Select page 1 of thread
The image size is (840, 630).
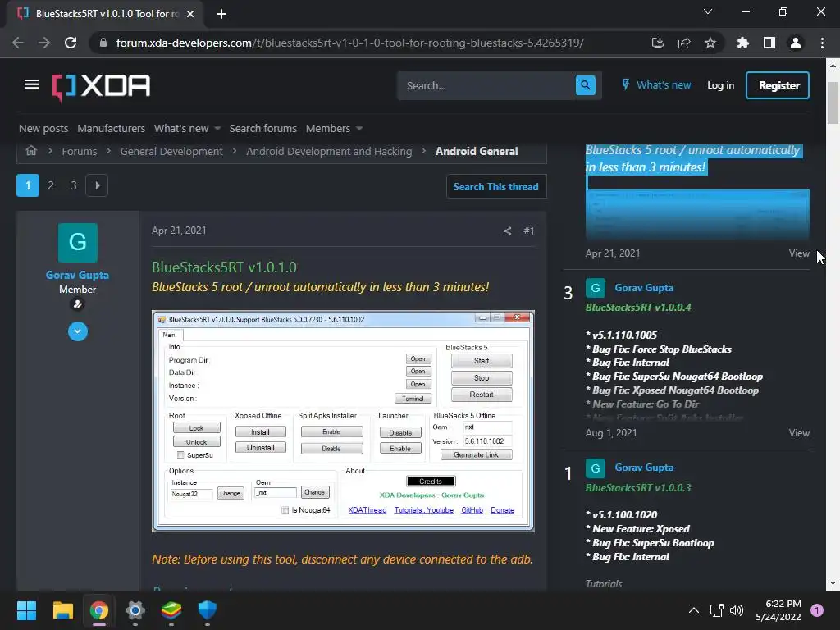coord(28,185)
